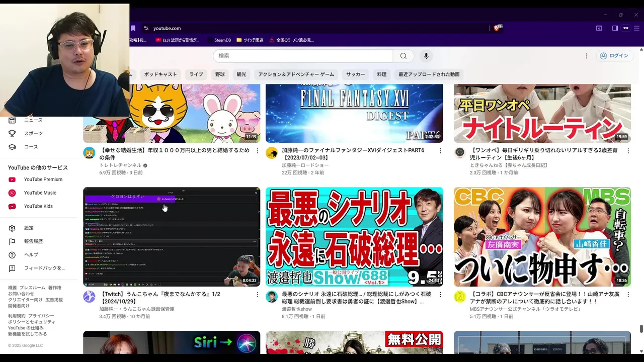Open the SteamDB bookmark
Screen dimensions: 644x362
tap(219, 40)
